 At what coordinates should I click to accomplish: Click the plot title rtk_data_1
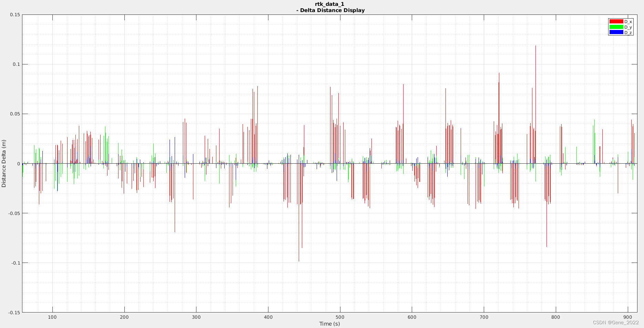329,4
